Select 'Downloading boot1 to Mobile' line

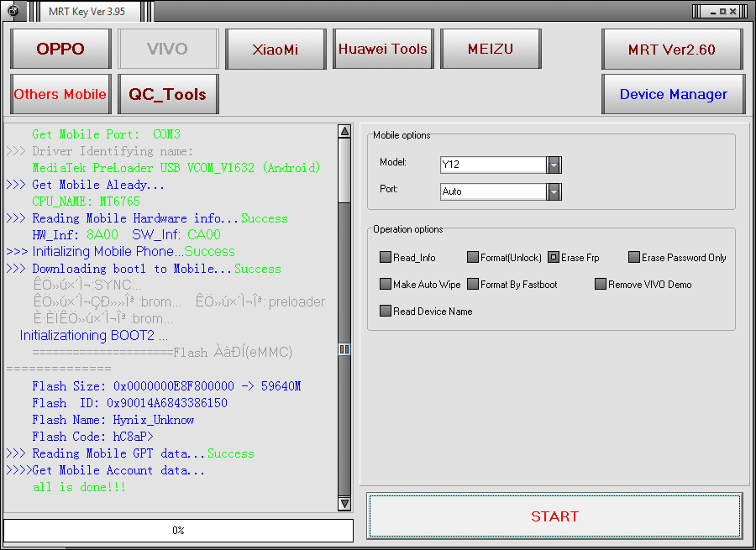(144, 269)
